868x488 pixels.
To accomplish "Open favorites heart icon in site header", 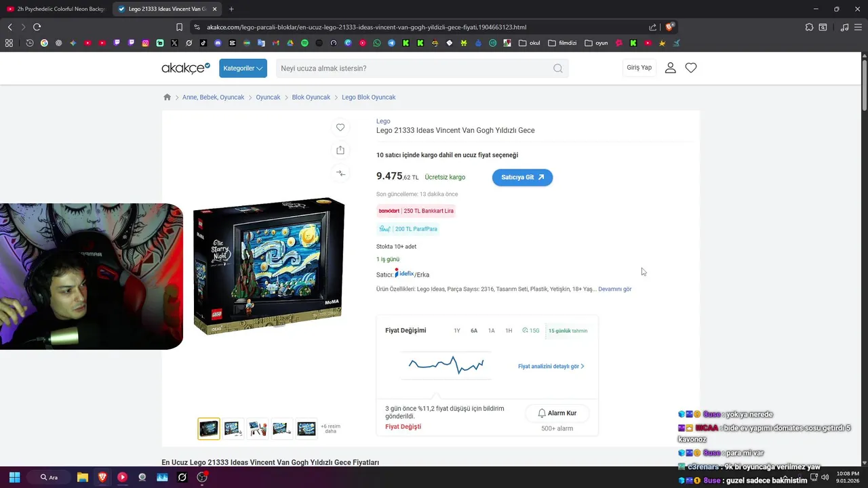I will [x=691, y=68].
